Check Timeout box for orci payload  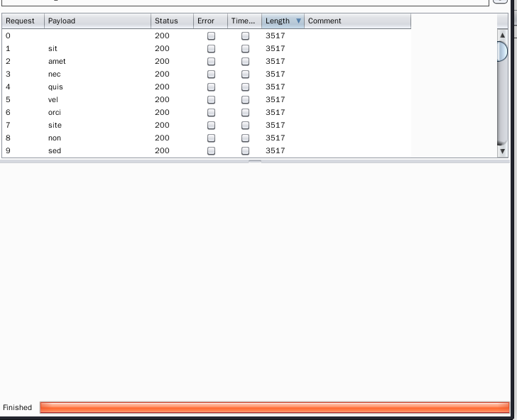245,112
